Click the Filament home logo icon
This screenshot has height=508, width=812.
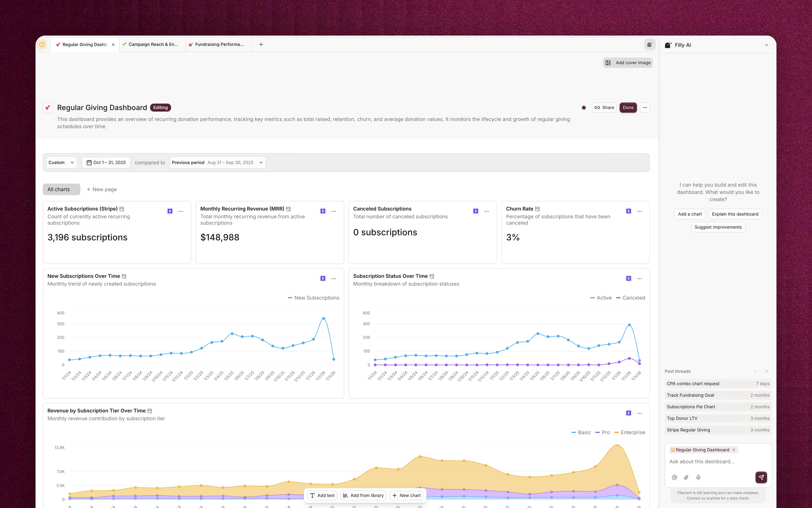pyautogui.click(x=42, y=44)
